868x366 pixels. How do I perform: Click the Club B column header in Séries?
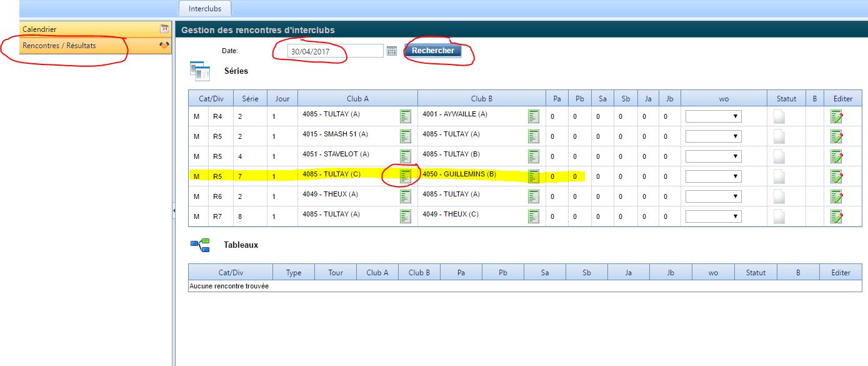482,98
